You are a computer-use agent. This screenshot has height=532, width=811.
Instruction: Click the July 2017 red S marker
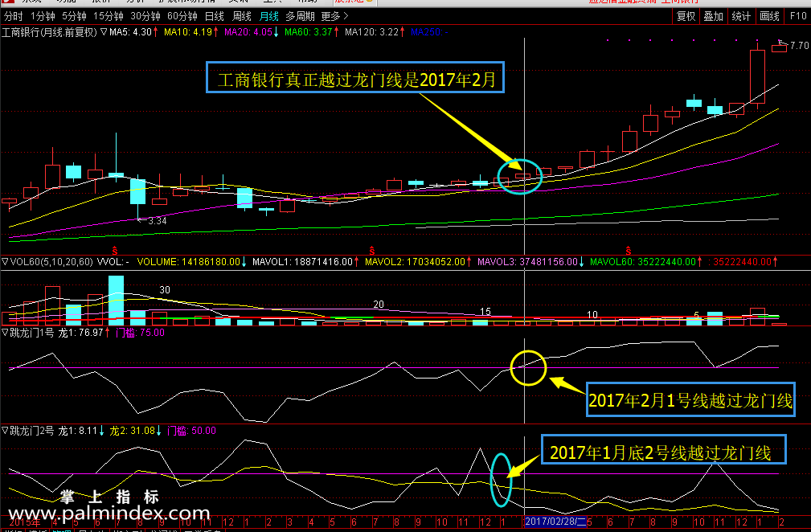629,251
